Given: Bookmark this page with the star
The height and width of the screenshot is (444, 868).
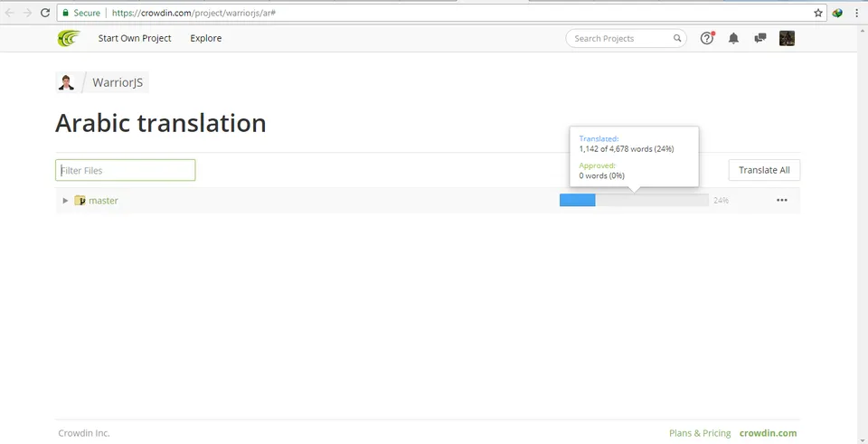Looking at the screenshot, I should coord(817,13).
